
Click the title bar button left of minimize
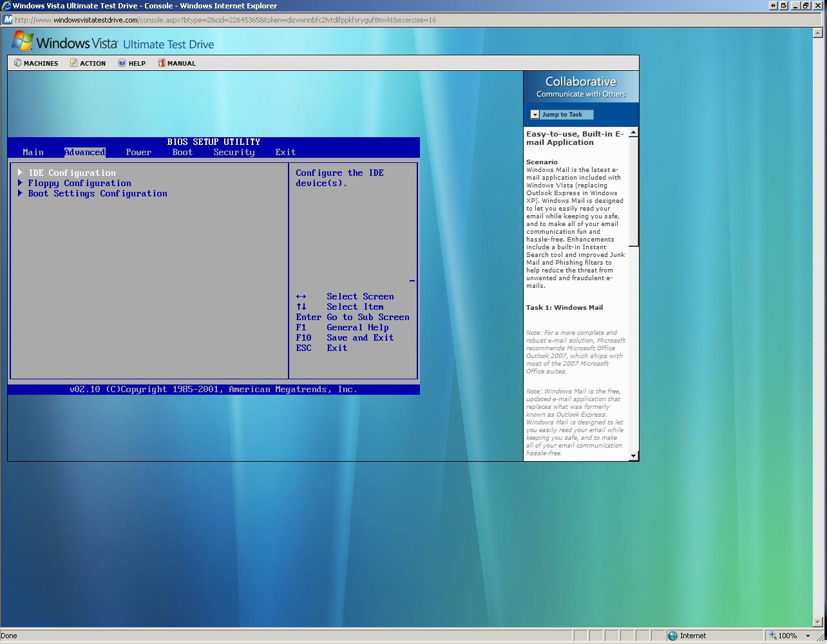[784, 6]
